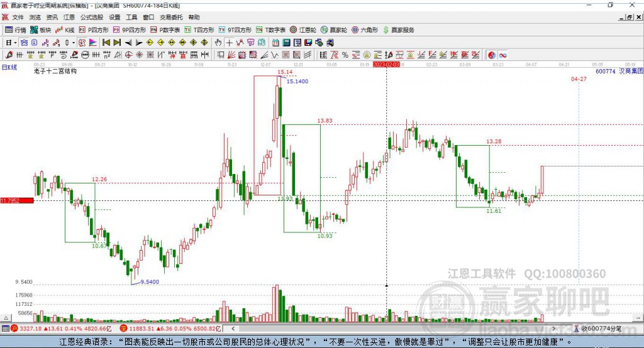
Task: Launch the 江恩轮 Gann wheel
Action: 303,30
